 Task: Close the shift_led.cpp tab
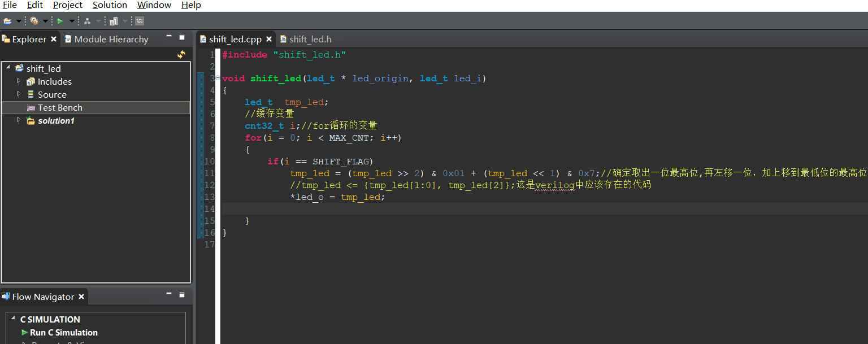(x=269, y=39)
